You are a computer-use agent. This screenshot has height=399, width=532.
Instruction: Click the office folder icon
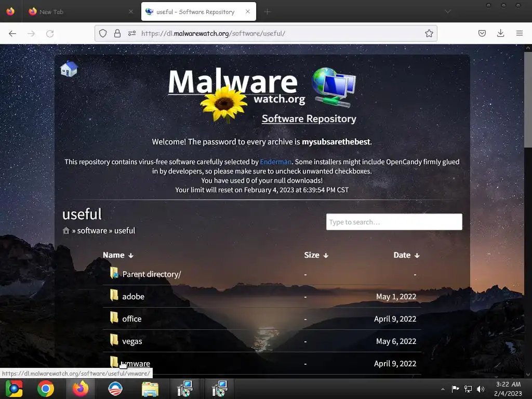point(114,318)
